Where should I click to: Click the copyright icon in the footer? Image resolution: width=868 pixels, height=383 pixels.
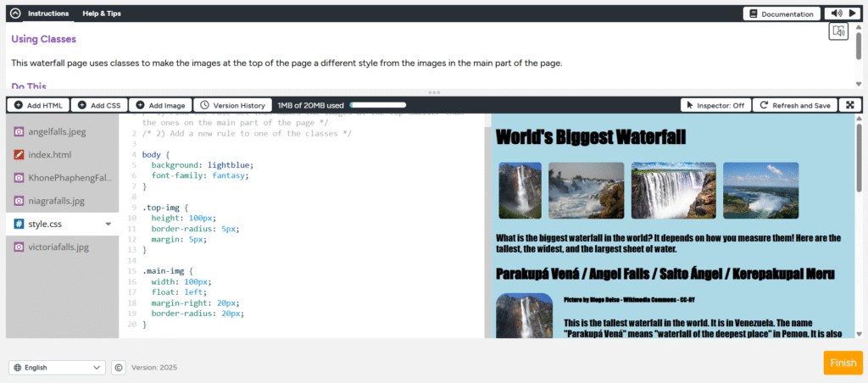(x=119, y=368)
